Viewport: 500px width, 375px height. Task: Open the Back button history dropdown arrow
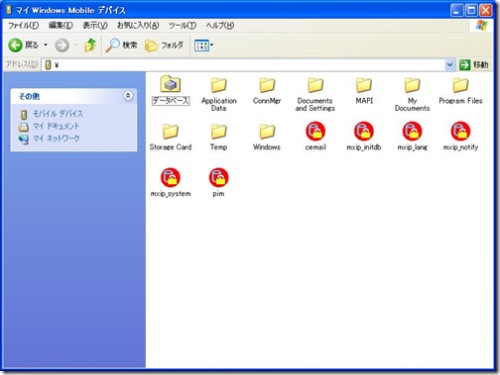coord(46,45)
